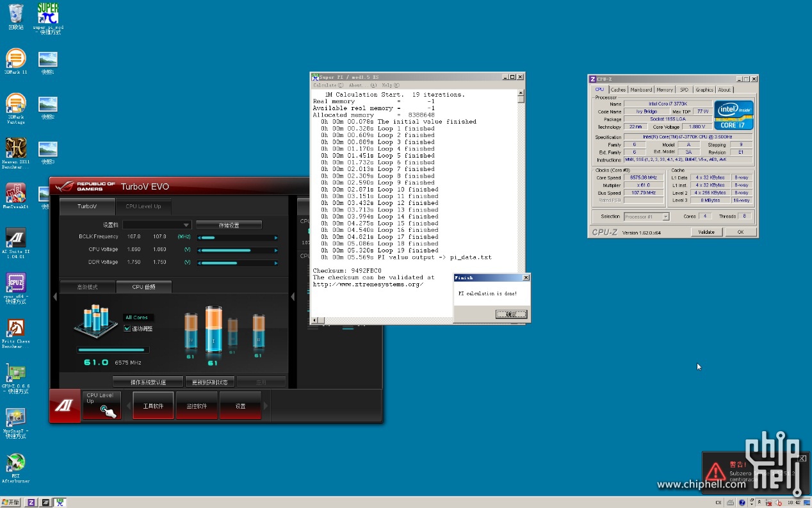Open the Processor #1 selection dropdown in CPU-Z

point(647,217)
